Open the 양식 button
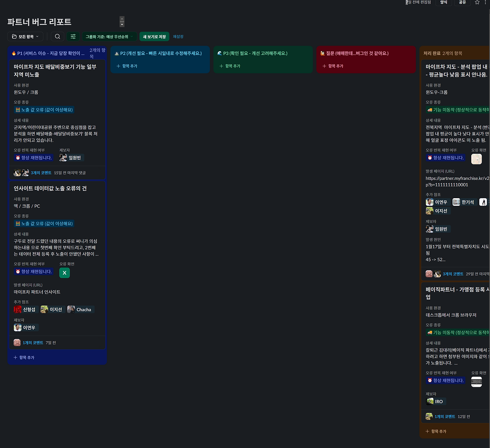The image size is (490, 448). tap(444, 2)
